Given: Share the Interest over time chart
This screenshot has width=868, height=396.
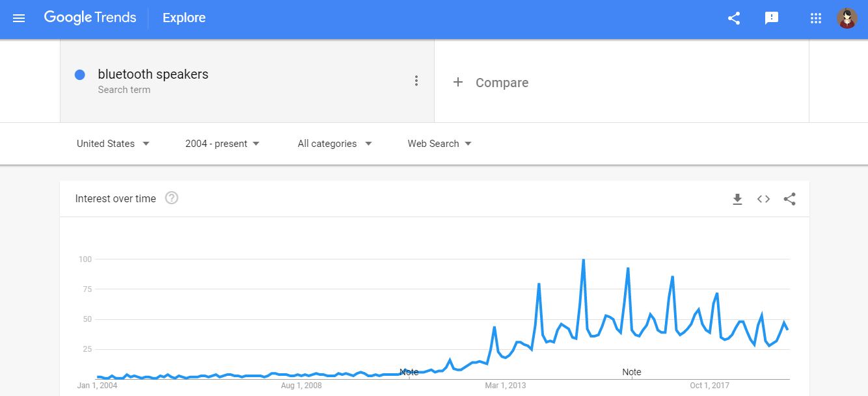Looking at the screenshot, I should 789,199.
